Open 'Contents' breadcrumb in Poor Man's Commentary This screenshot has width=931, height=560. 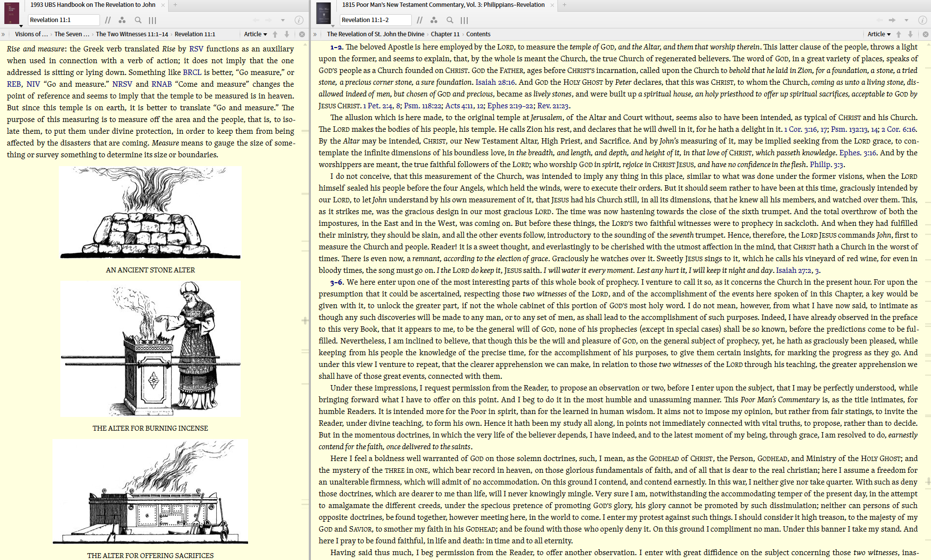pos(478,34)
